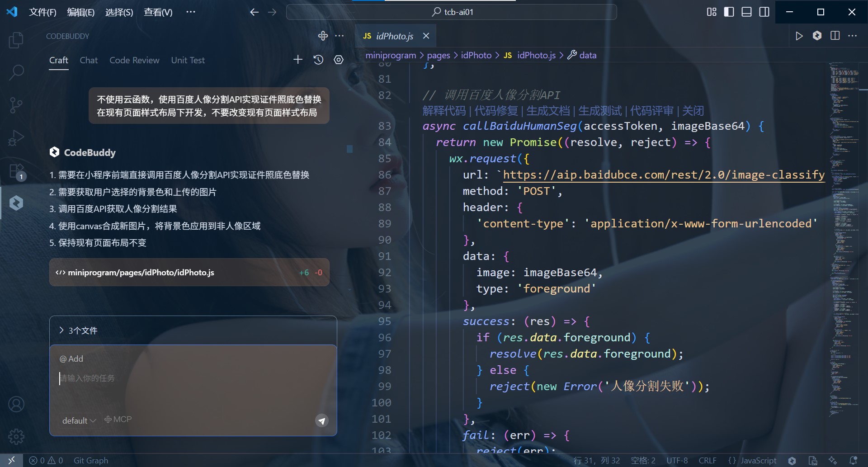Go back with the left arrow in title bar

pyautogui.click(x=254, y=12)
